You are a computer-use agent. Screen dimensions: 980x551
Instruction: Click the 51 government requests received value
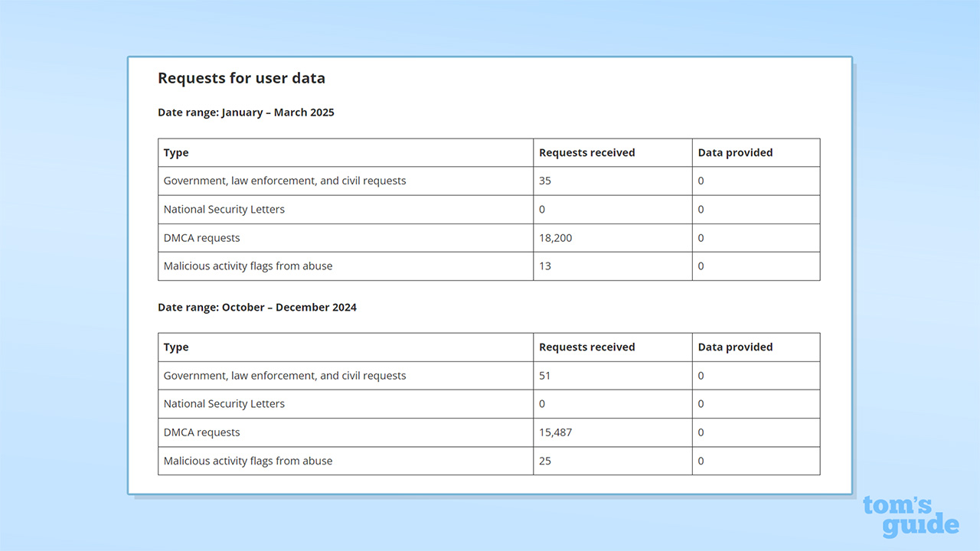pyautogui.click(x=545, y=376)
